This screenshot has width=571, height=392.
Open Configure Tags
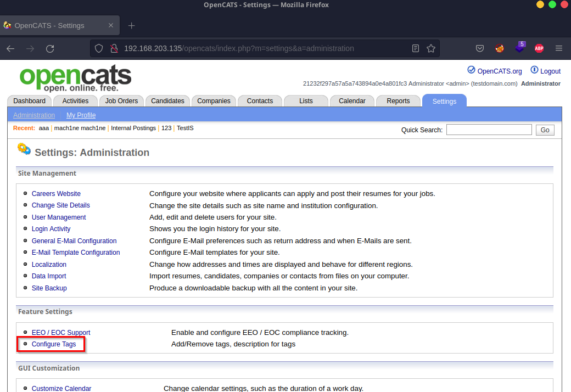click(x=54, y=344)
